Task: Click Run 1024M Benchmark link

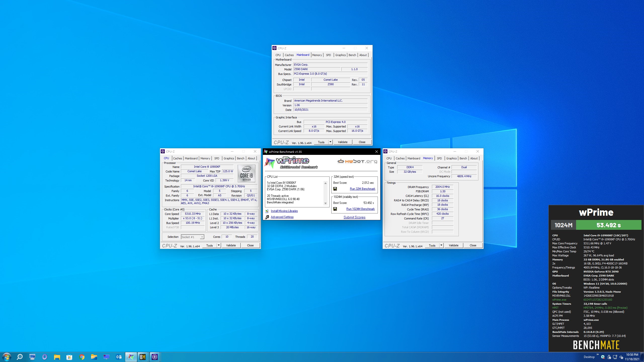Action: coord(360,209)
